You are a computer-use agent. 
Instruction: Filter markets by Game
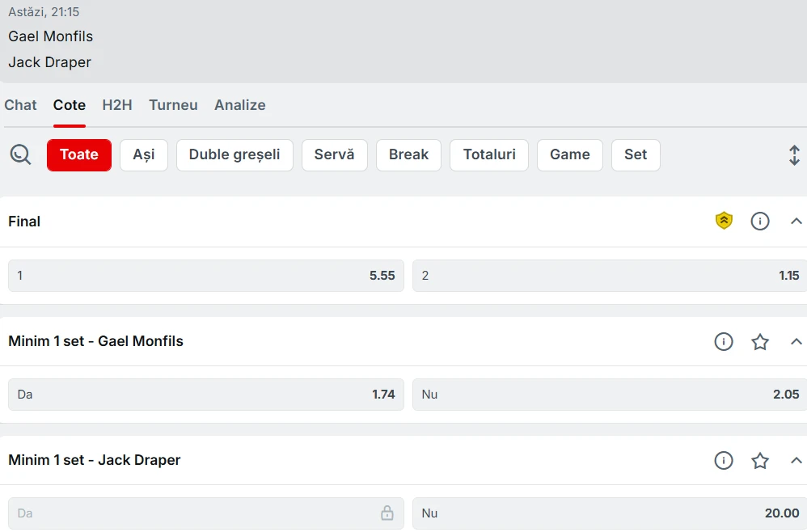click(570, 155)
